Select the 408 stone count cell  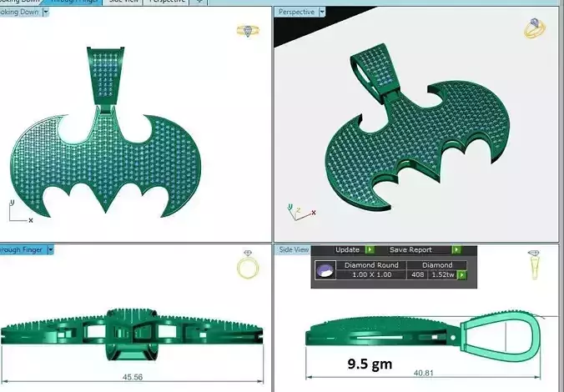pos(417,274)
